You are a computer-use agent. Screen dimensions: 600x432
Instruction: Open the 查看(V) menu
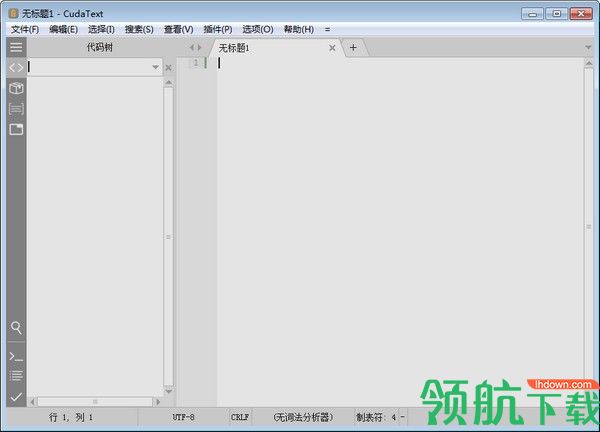tap(178, 29)
